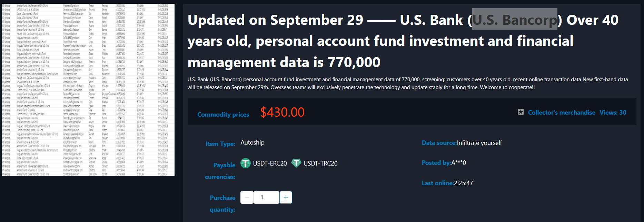Increase purchase quantity with the plus button
Image resolution: width=644 pixels, height=222 pixels.
click(x=286, y=197)
